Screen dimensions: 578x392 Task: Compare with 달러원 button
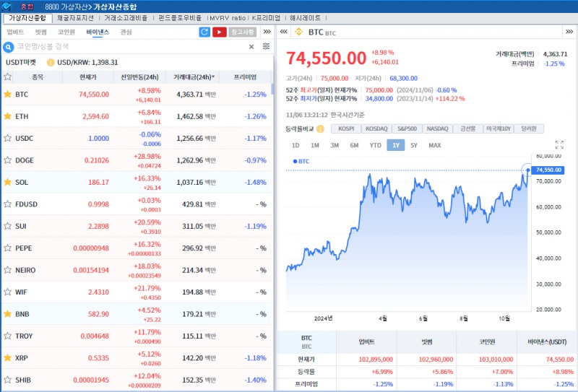pos(529,129)
